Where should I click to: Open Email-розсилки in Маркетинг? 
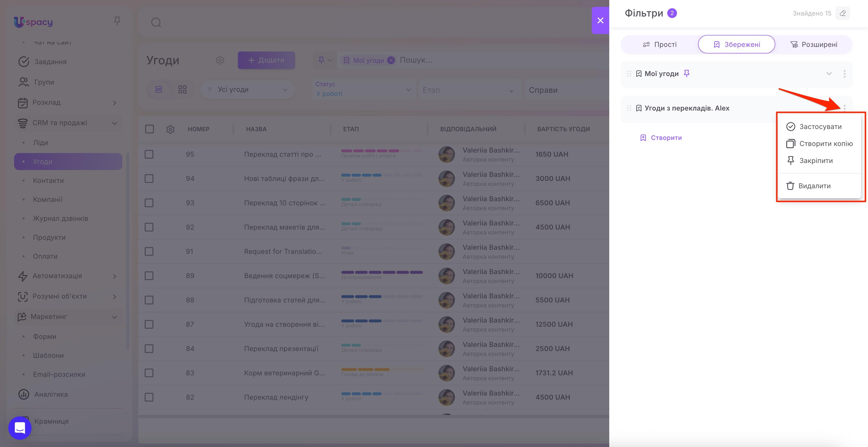pyautogui.click(x=59, y=374)
